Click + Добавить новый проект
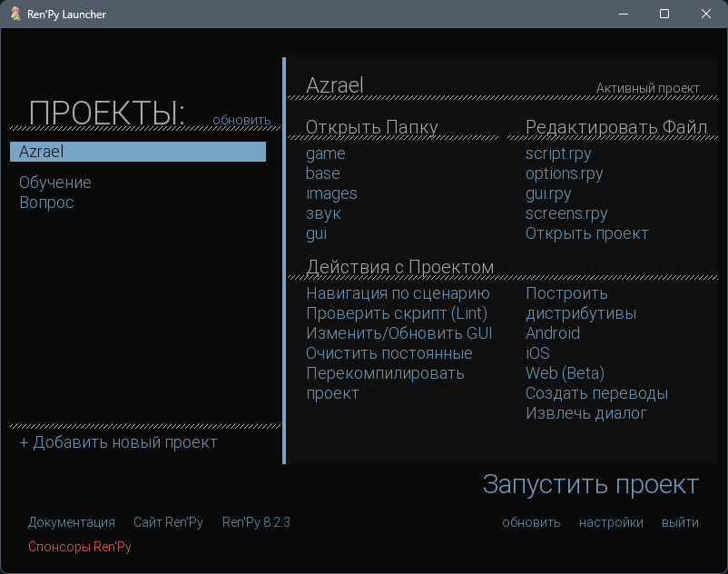This screenshot has width=728, height=574. click(x=118, y=442)
